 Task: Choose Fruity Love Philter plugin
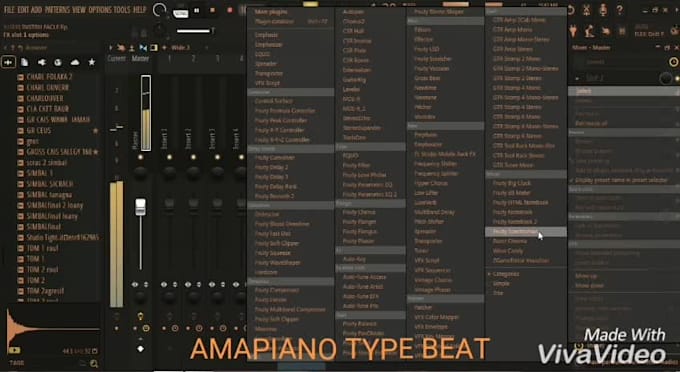pos(364,175)
